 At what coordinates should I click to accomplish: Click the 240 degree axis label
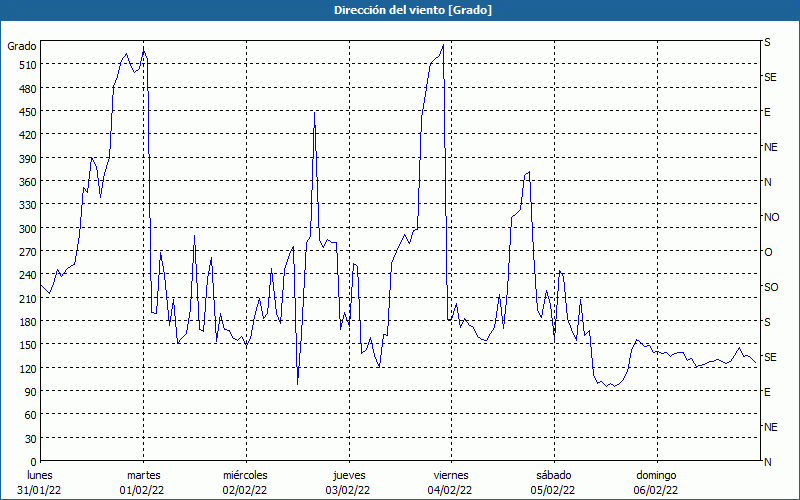tap(29, 275)
